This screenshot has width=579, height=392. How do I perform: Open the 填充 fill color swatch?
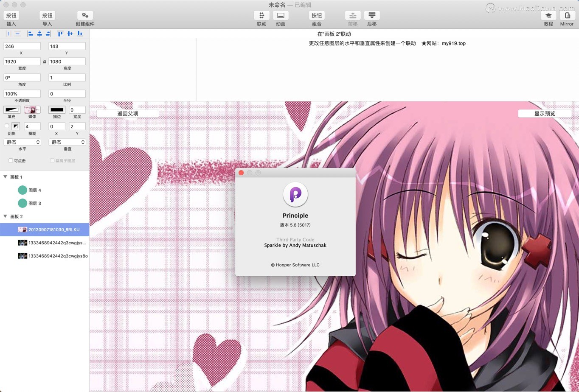(x=12, y=110)
